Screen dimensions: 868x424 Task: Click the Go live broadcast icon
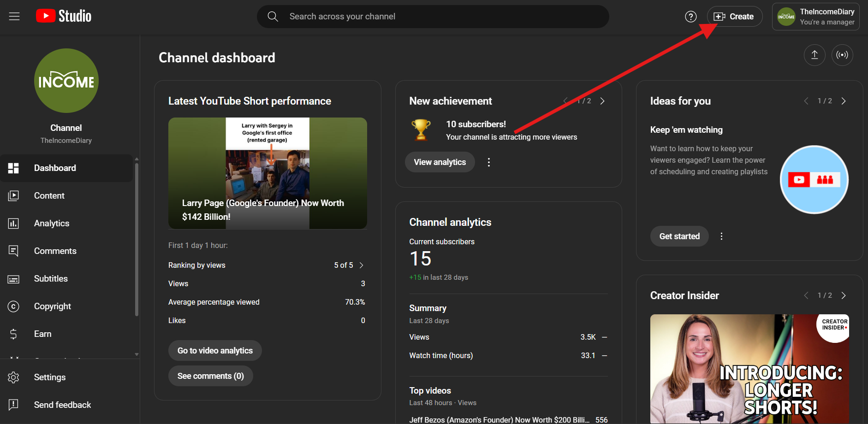[x=842, y=55]
